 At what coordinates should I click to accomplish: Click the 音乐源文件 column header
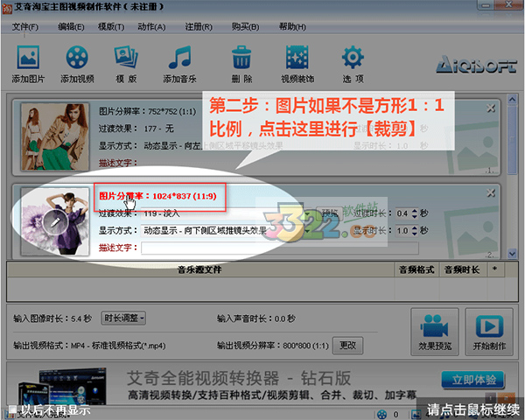click(x=199, y=269)
